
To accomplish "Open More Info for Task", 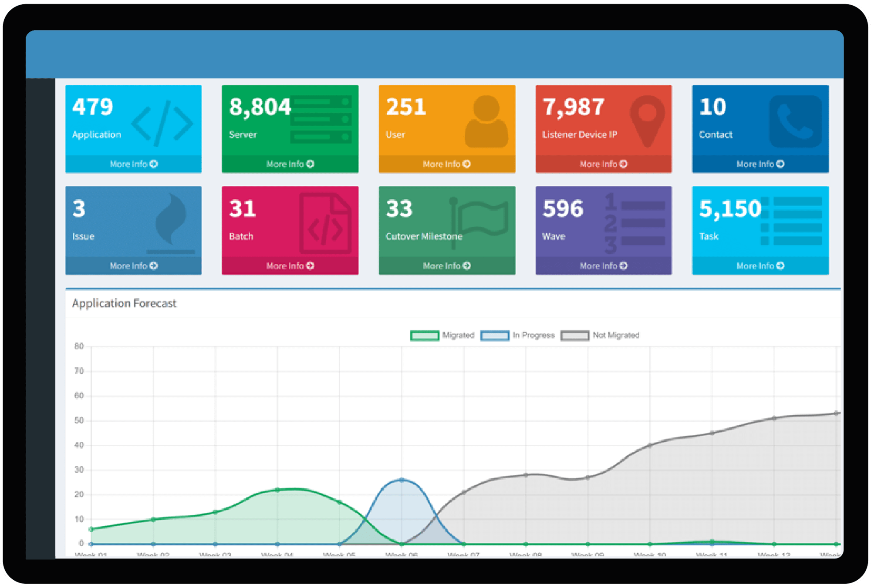I will [760, 266].
